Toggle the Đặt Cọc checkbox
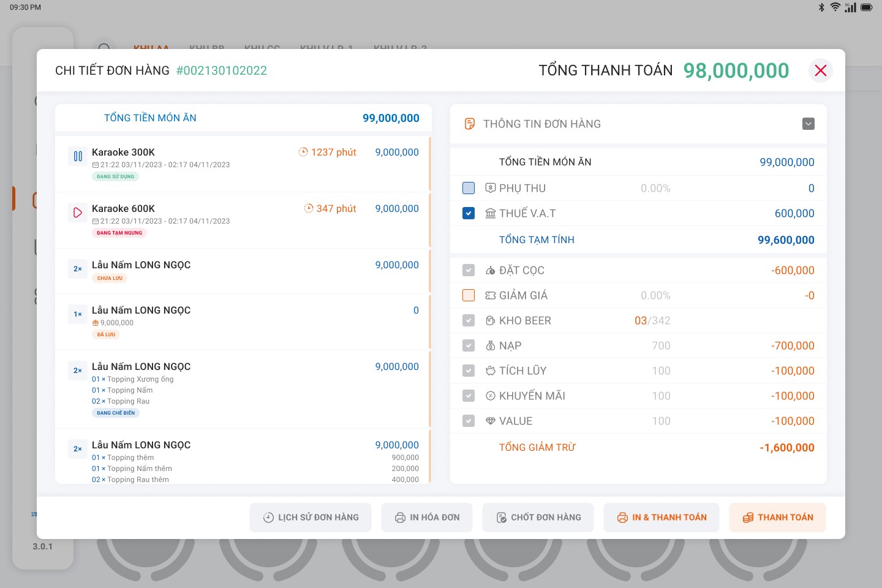 coord(469,270)
